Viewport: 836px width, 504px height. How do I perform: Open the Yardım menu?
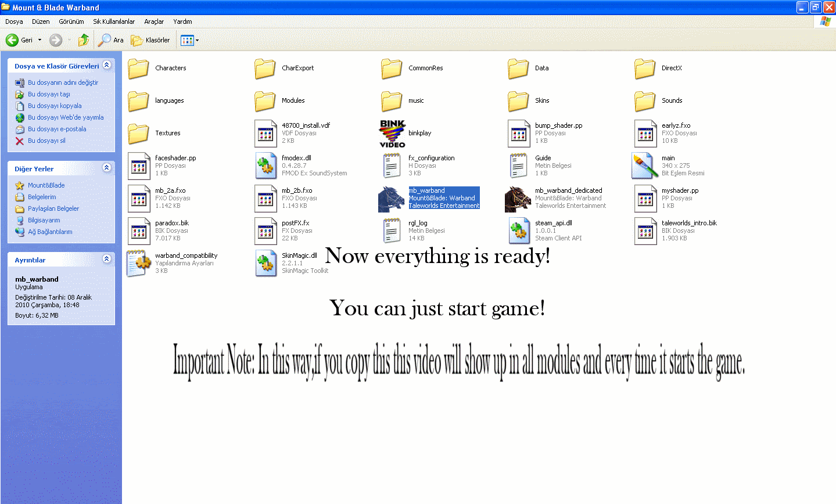coord(182,21)
